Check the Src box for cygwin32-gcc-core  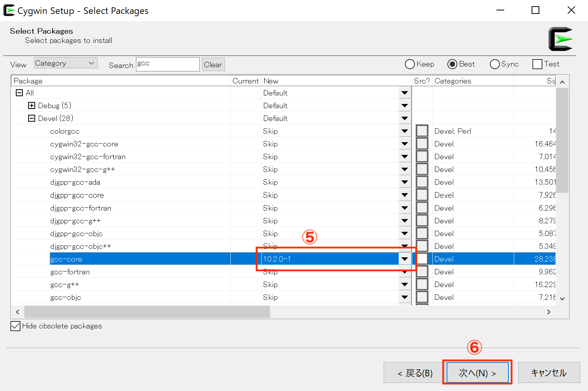click(x=422, y=144)
